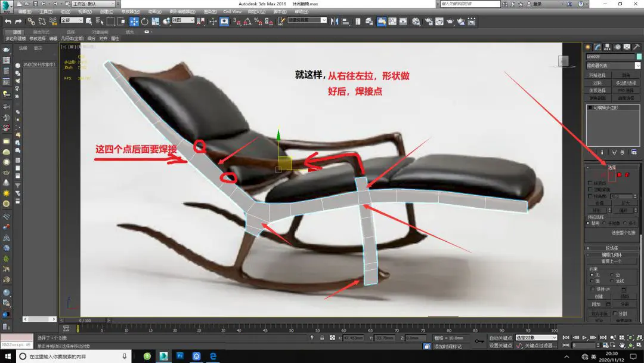Collapse the 编辑几何体 rollout header
Viewport: 644px width, 363px height.
click(612, 255)
